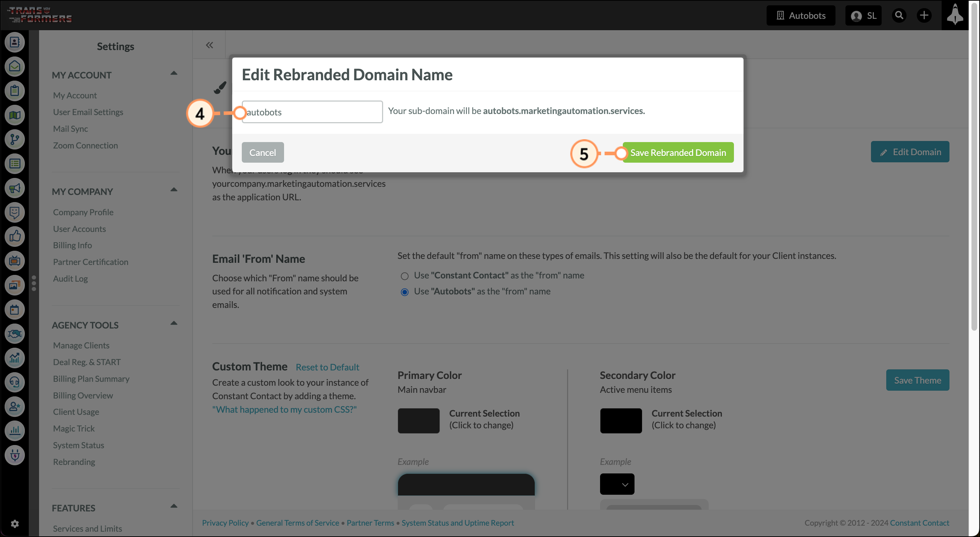Screen dimensions: 980x537
Task: Click the Save Theme button
Action: click(x=918, y=380)
